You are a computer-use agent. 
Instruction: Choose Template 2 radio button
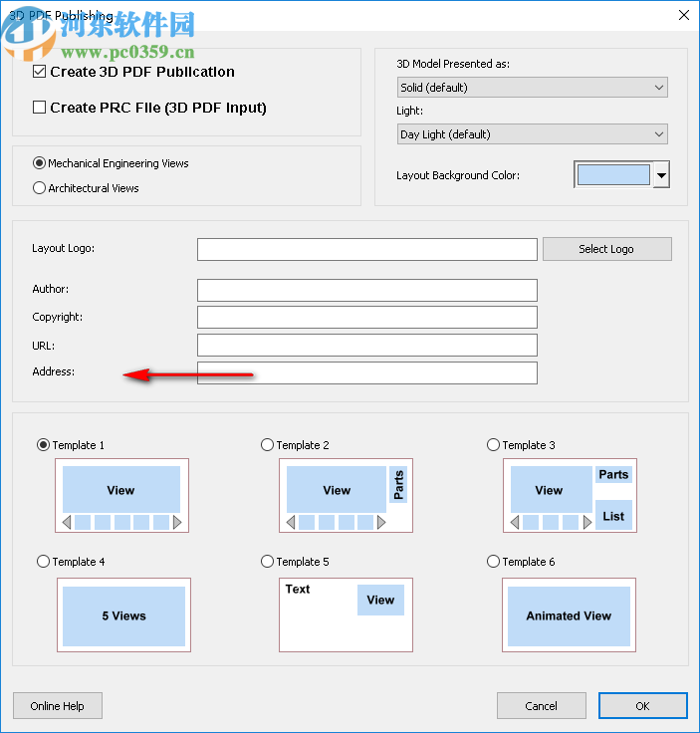click(x=267, y=444)
